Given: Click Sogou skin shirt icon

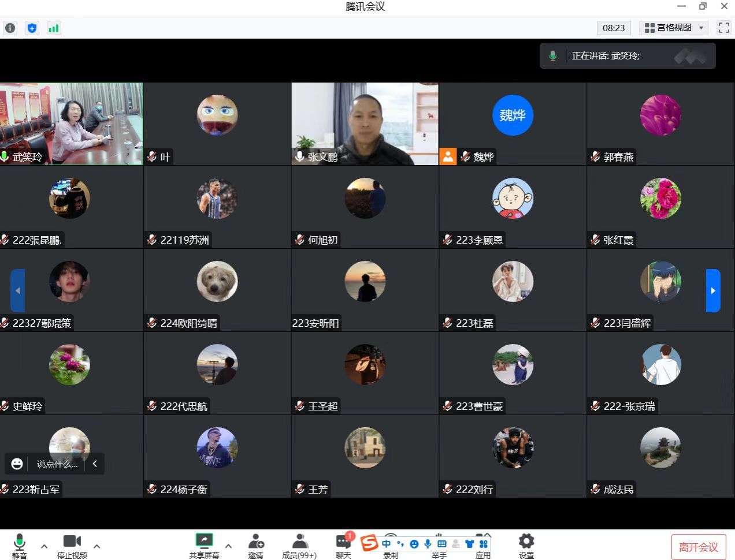Looking at the screenshot, I should [x=469, y=544].
